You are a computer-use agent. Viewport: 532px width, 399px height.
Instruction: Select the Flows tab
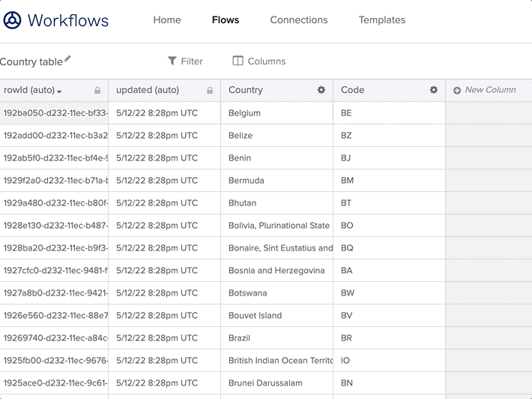pyautogui.click(x=226, y=20)
